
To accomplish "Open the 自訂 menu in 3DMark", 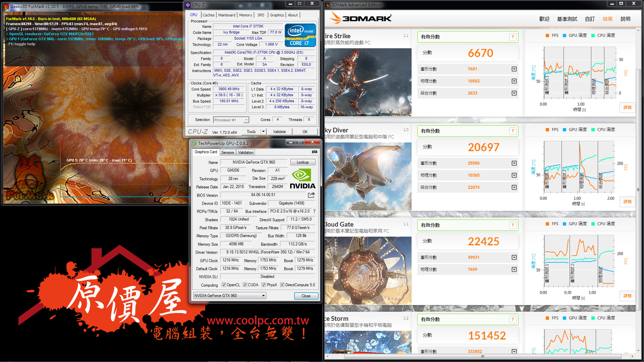I will [x=590, y=19].
